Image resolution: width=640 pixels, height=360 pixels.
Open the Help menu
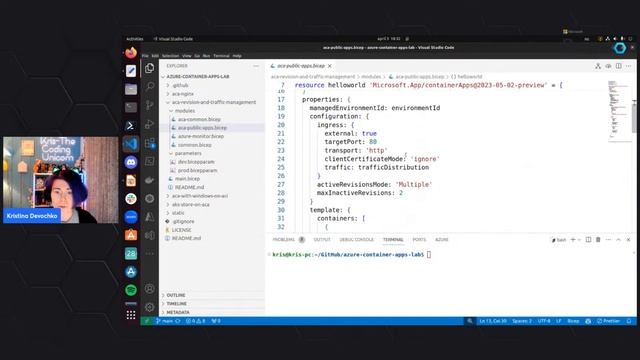pyautogui.click(x=237, y=56)
